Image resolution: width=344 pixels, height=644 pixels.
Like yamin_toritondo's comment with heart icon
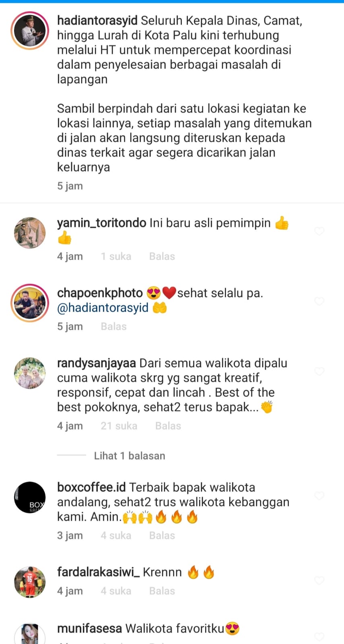click(319, 231)
